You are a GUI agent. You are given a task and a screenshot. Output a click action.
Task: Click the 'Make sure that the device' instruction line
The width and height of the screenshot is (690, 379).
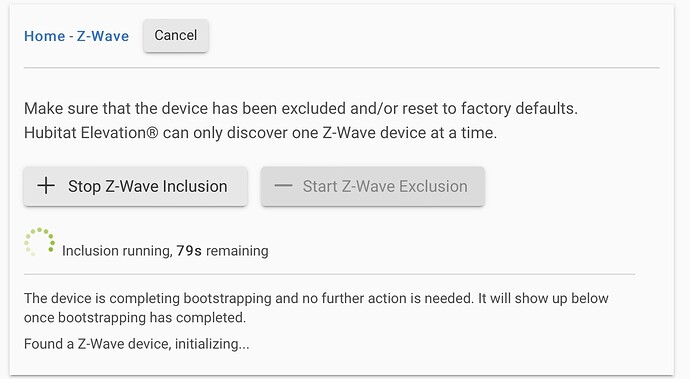(x=301, y=108)
